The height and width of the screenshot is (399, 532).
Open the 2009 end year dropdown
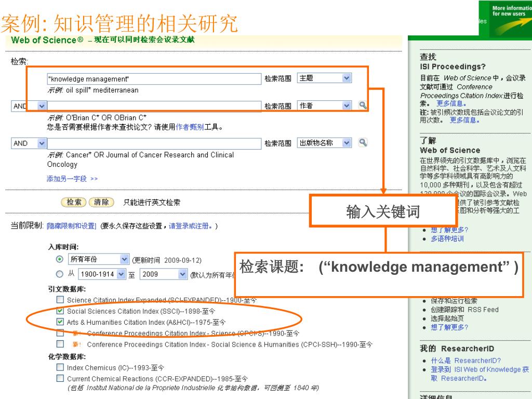pyautogui.click(x=164, y=274)
